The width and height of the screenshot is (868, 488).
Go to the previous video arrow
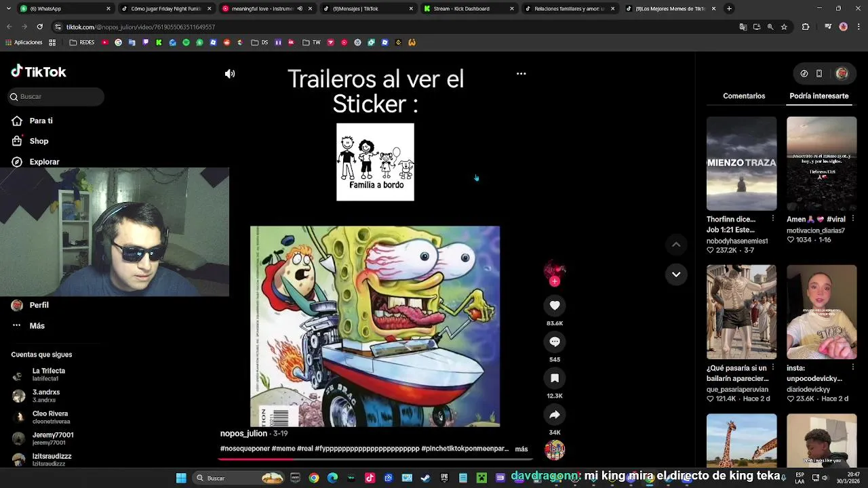(676, 245)
